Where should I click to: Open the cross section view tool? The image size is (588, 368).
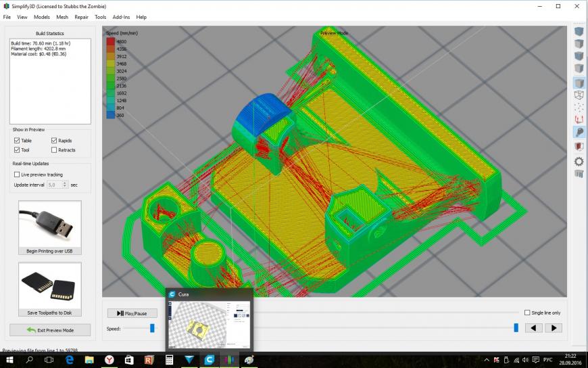tap(579, 146)
